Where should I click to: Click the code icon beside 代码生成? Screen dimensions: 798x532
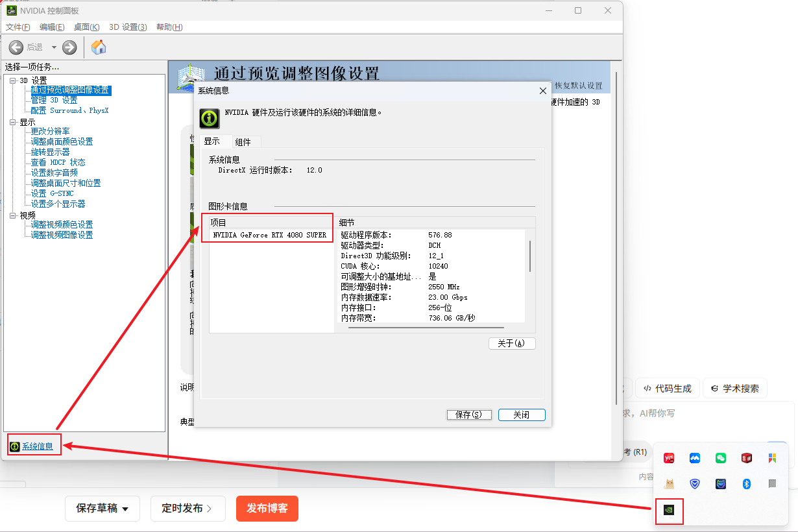647,389
